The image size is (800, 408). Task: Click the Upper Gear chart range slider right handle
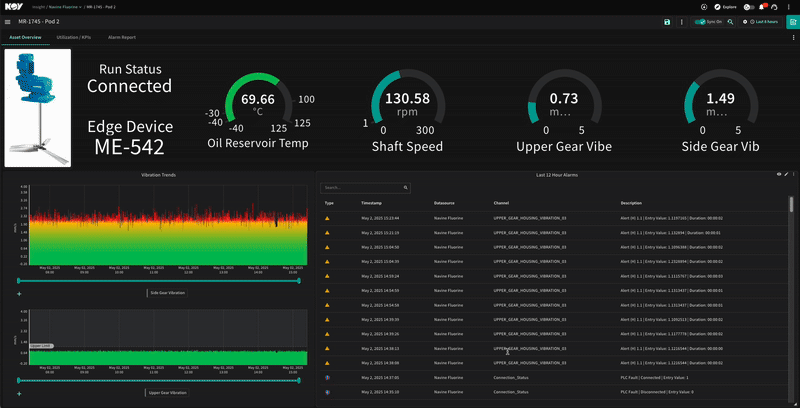pos(299,380)
